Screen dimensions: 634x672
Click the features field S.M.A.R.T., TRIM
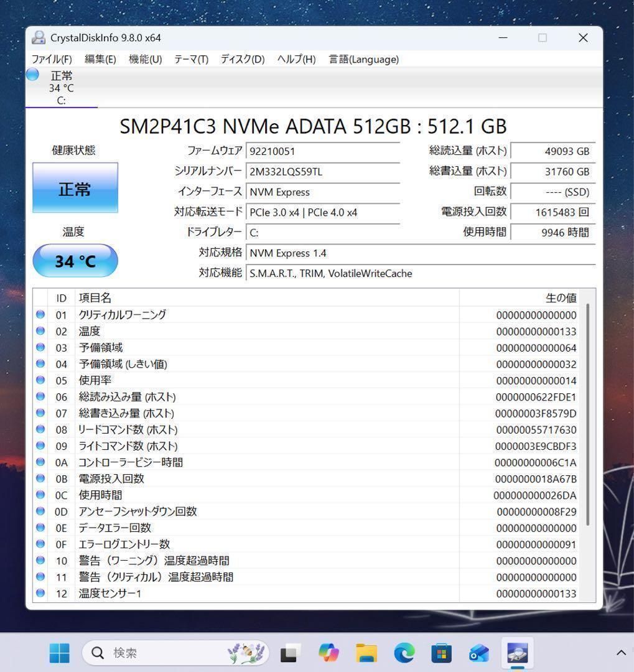(421, 273)
